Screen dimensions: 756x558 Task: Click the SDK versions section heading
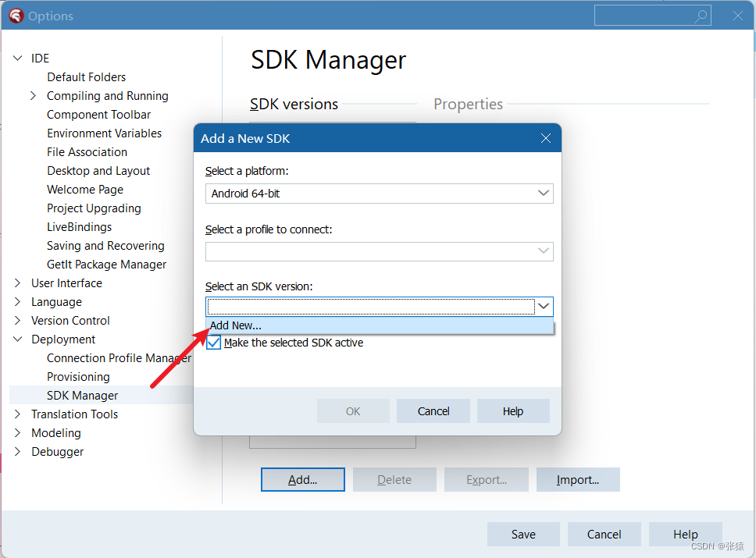294,104
